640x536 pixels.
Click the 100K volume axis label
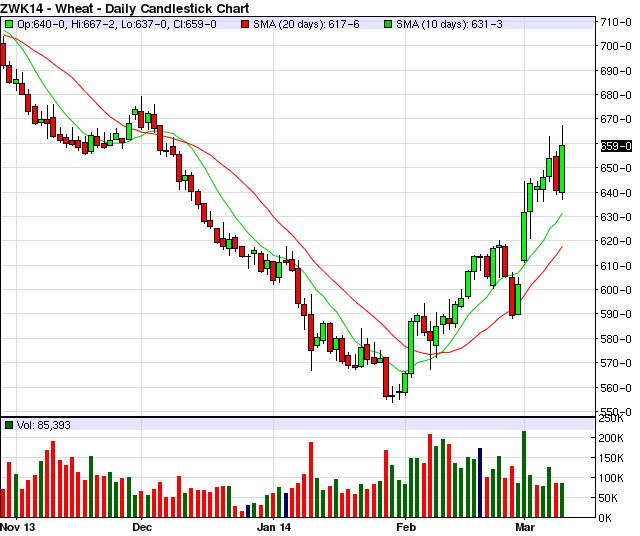coord(611,478)
